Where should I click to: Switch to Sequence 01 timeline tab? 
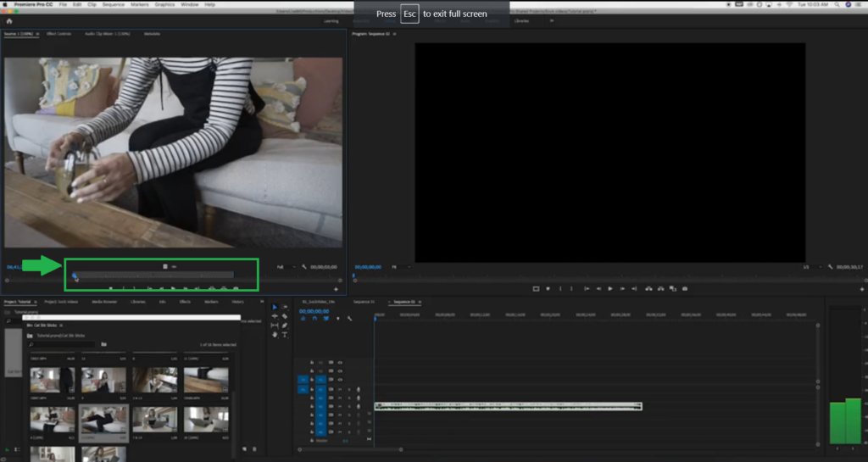[x=364, y=302]
